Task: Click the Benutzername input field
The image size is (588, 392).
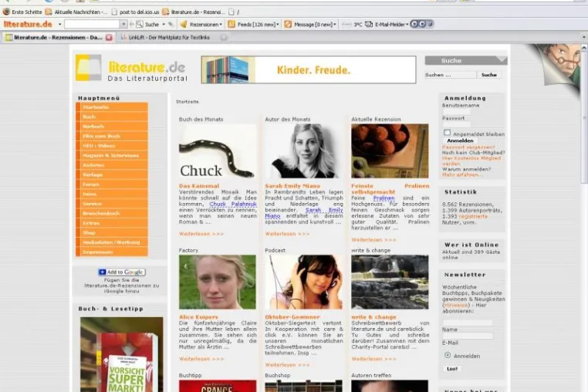Action: [x=456, y=112]
